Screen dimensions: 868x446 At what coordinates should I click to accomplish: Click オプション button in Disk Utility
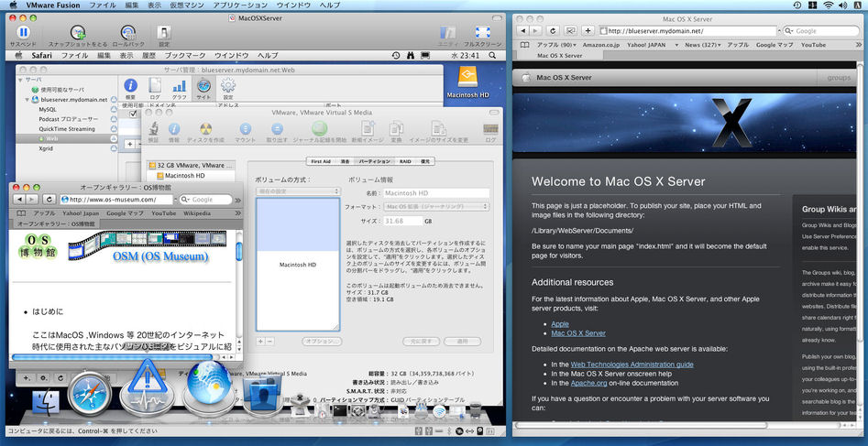click(322, 342)
